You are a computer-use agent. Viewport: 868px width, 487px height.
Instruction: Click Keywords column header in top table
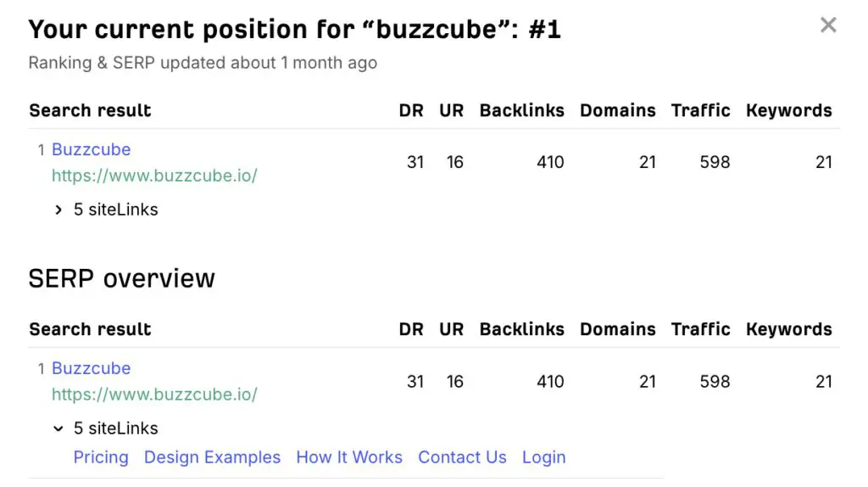(788, 110)
